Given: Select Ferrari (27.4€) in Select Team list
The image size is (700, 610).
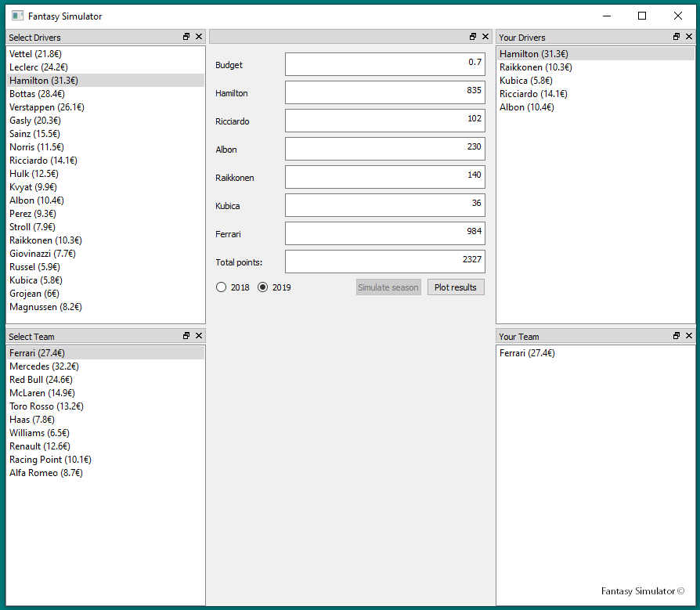Looking at the screenshot, I should (x=106, y=353).
